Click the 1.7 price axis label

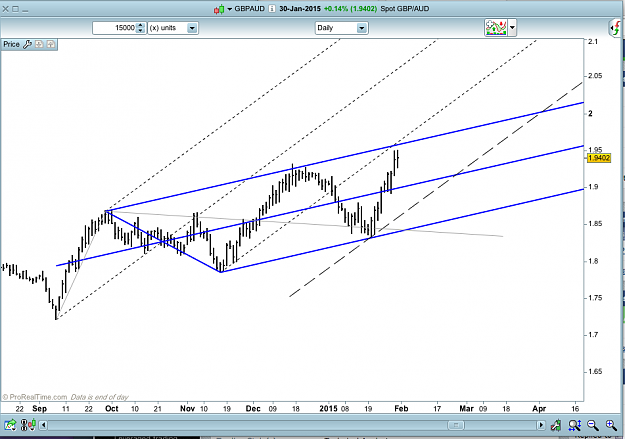tap(593, 335)
